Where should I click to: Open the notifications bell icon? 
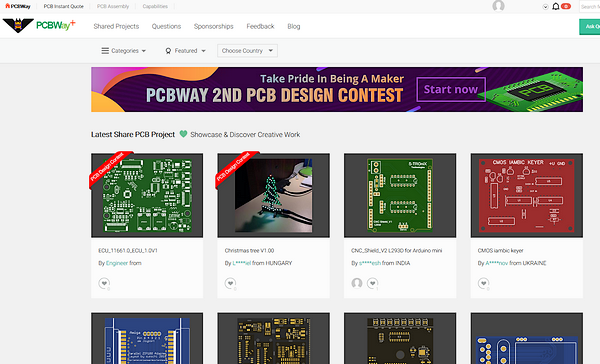(x=556, y=7)
